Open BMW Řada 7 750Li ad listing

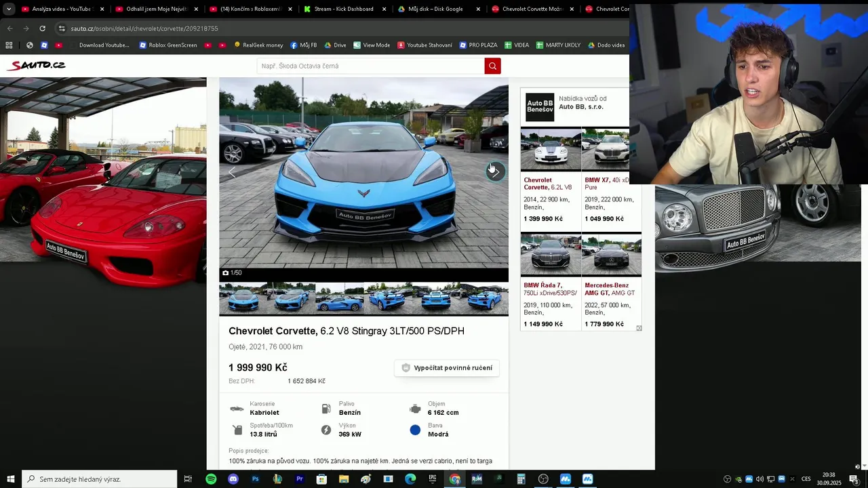tap(550, 281)
